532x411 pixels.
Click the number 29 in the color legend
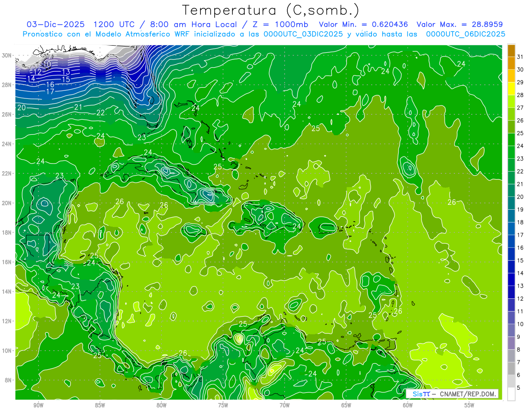[x=520, y=82]
